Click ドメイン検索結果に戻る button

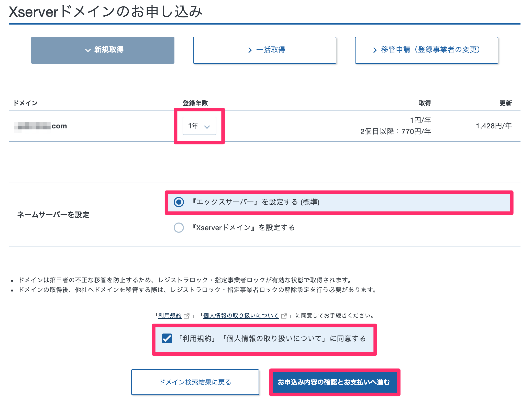point(195,382)
